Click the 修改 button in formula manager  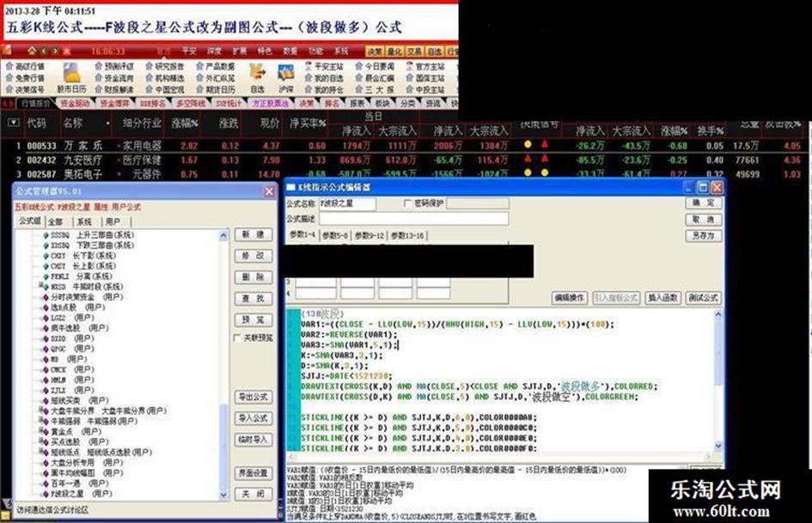(x=253, y=256)
